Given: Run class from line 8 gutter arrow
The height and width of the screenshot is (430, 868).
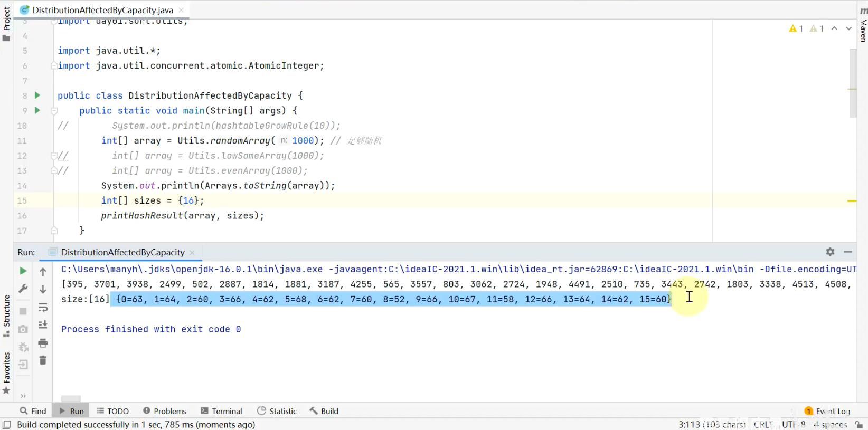Looking at the screenshot, I should 37,95.
